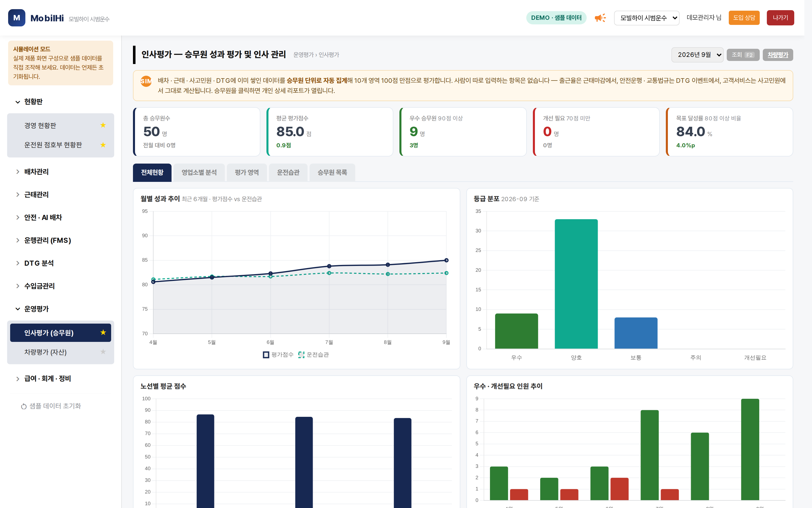
Task: Open 운전원 점호부 현황판 menu item
Action: [x=60, y=145]
